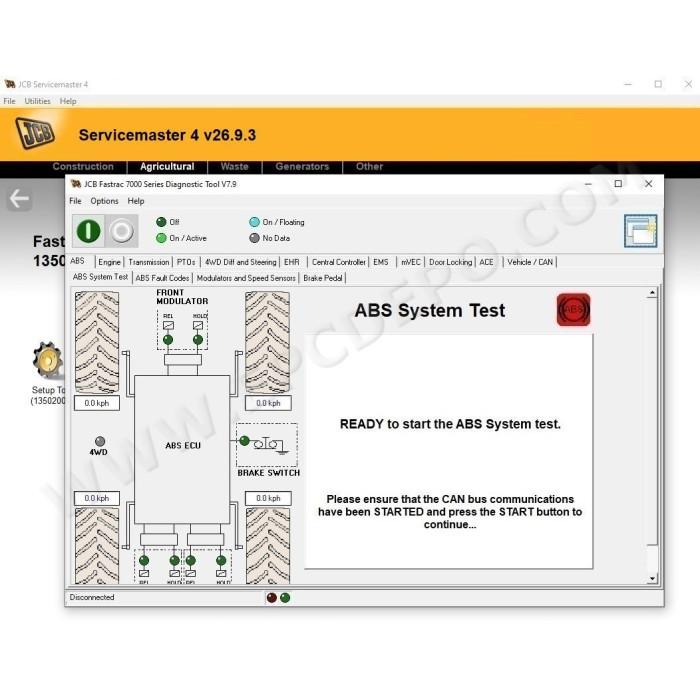This screenshot has width=700, height=700.
Task: Select the Construction category
Action: 83,167
